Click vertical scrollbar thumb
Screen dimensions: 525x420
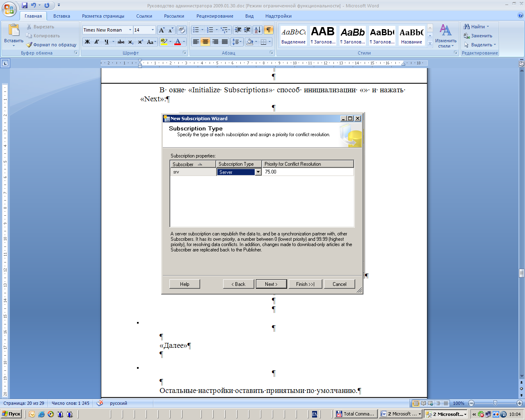pos(522,273)
